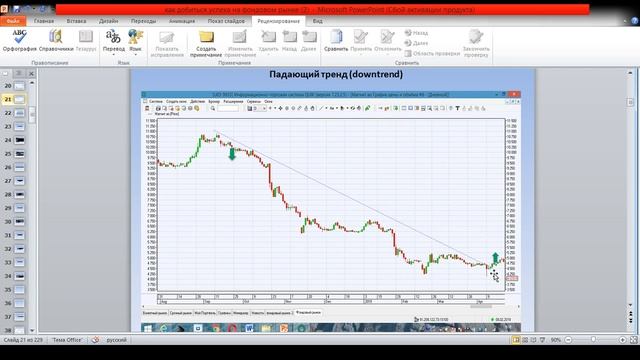The image size is (640, 360).
Task: Switch to the Дизайн ribbon tab
Action: tap(109, 21)
